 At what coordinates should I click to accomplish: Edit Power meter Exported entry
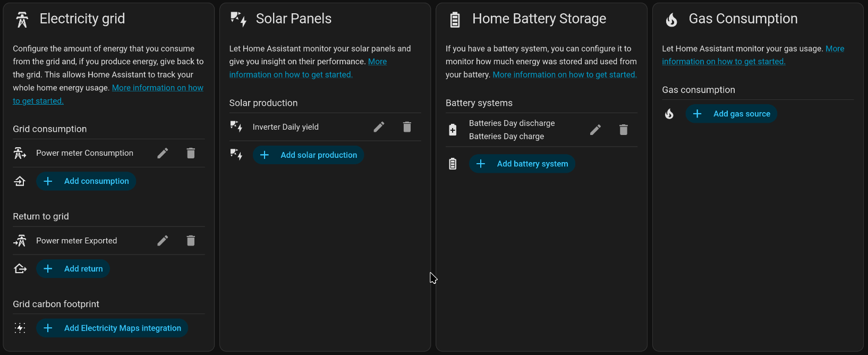163,241
